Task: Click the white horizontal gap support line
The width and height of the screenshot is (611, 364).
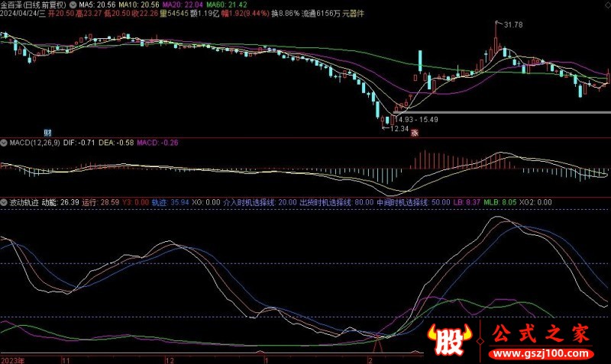Action: [502, 113]
